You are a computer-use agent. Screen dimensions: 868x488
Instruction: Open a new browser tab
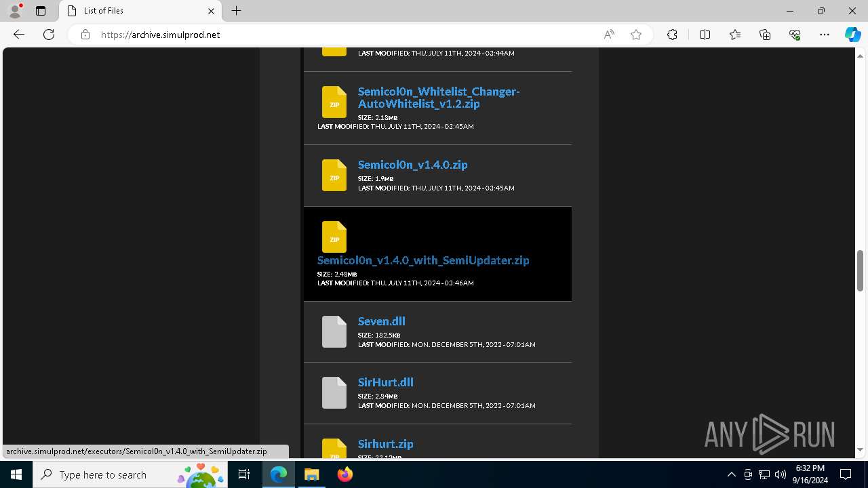pos(236,11)
